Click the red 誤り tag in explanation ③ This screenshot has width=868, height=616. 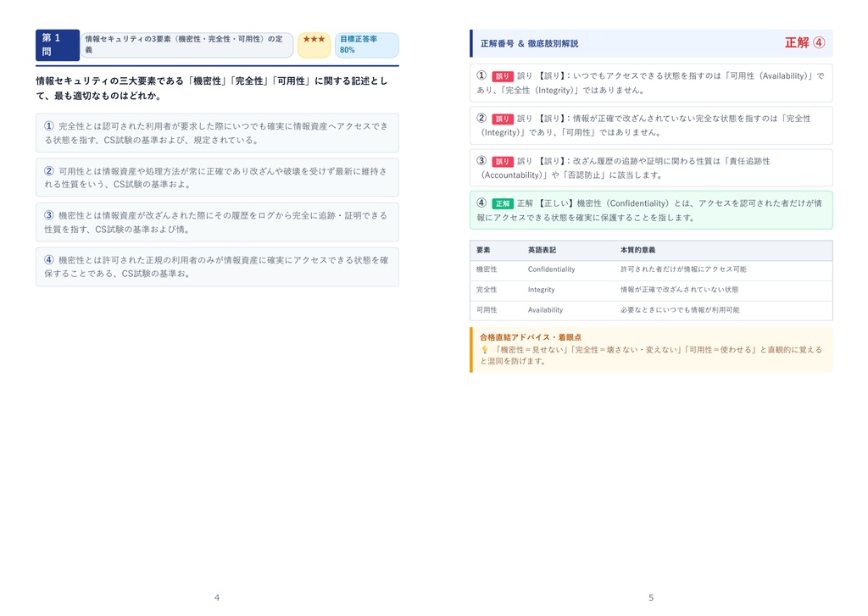pyautogui.click(x=503, y=162)
